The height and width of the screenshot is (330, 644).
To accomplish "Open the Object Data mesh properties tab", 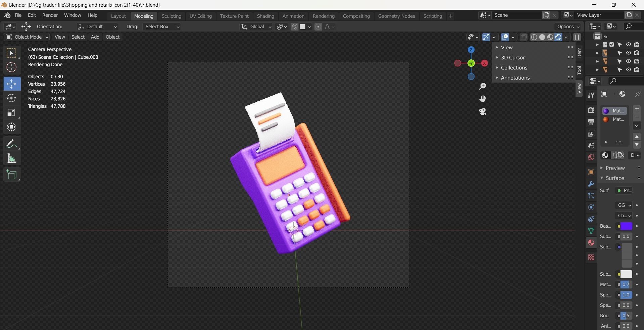I will [591, 231].
